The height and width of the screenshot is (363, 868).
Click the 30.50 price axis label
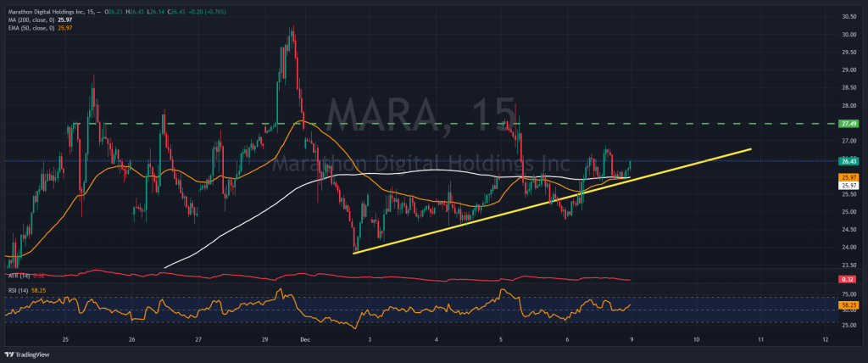pos(849,17)
